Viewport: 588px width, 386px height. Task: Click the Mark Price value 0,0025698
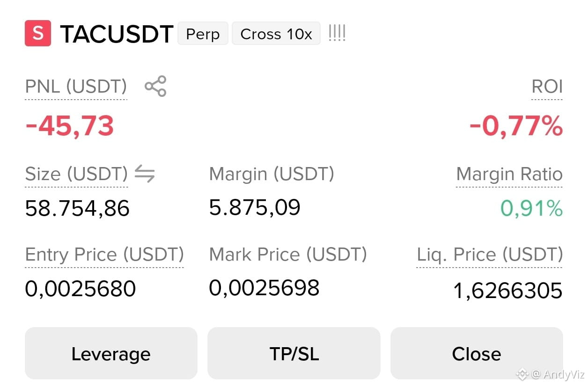[x=264, y=288]
